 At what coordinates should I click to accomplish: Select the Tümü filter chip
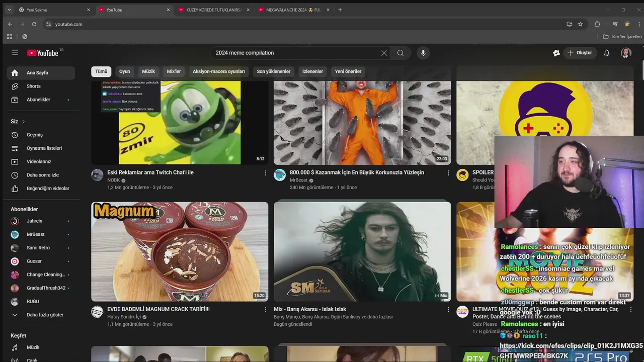point(101,71)
